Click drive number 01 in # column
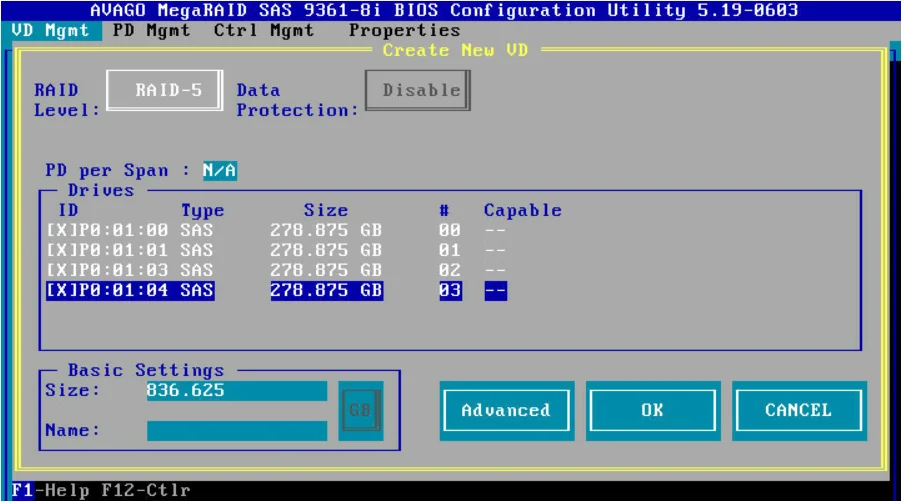Screen dimensions: 904x504 pos(450,250)
